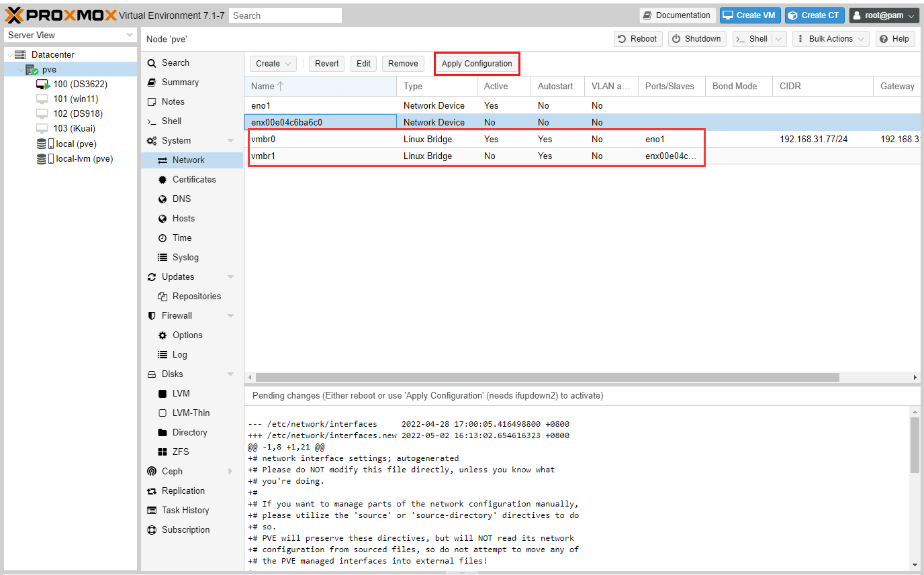Screen dimensions: 924x575
Task: Click Create CT button
Action: pos(815,15)
